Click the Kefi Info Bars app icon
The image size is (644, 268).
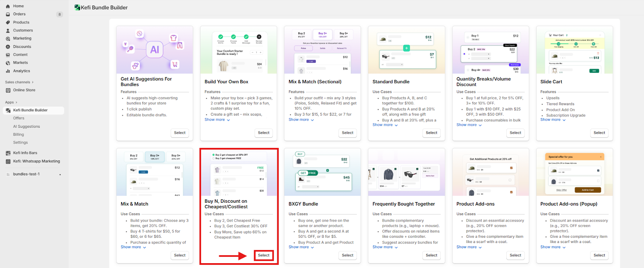point(8,153)
